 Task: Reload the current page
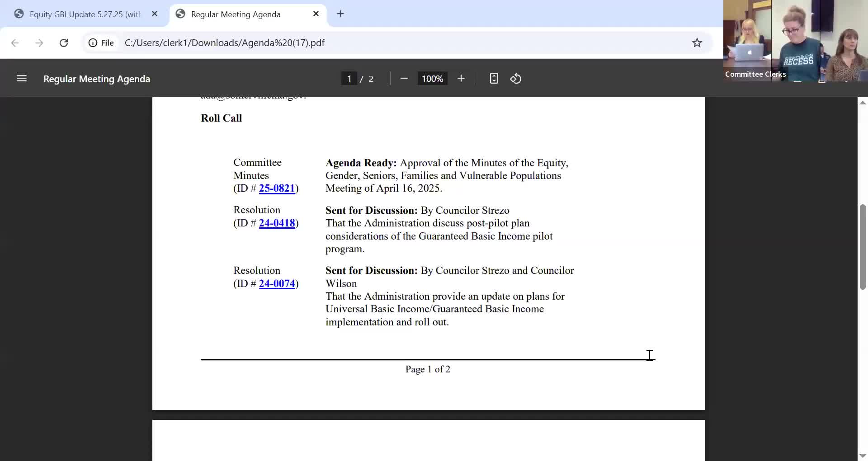click(x=64, y=43)
